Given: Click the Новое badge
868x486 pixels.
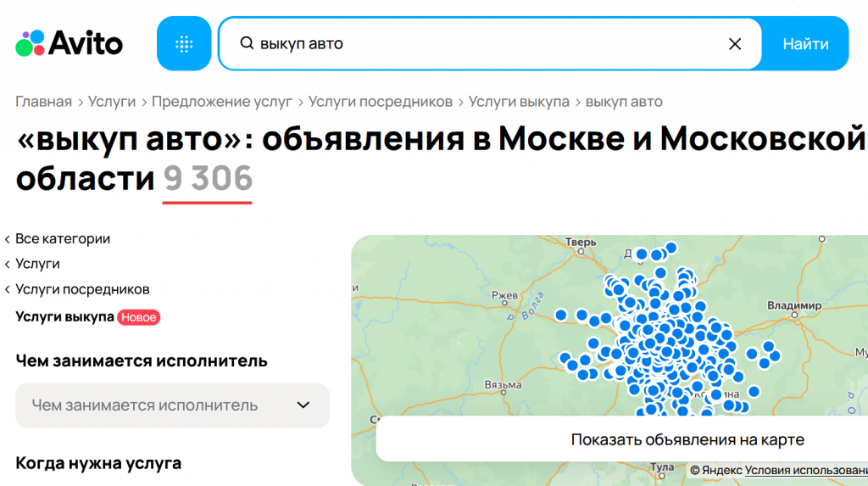Looking at the screenshot, I should coord(138,317).
